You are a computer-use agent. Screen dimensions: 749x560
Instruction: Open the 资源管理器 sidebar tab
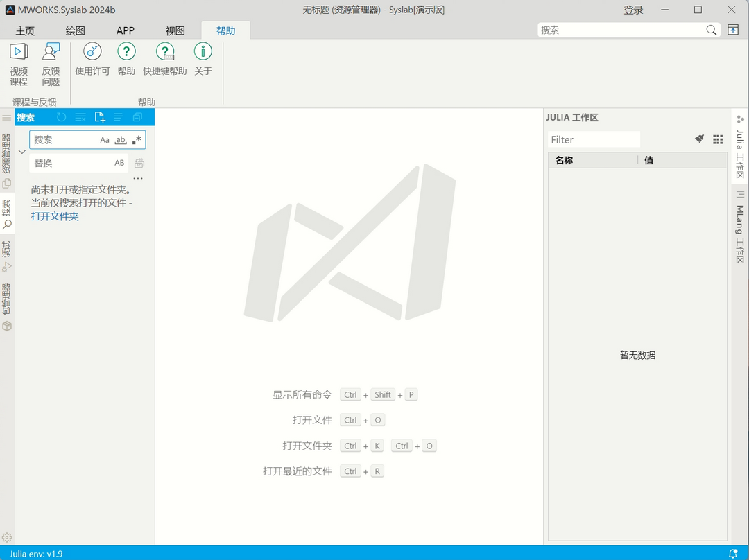pyautogui.click(x=7, y=160)
